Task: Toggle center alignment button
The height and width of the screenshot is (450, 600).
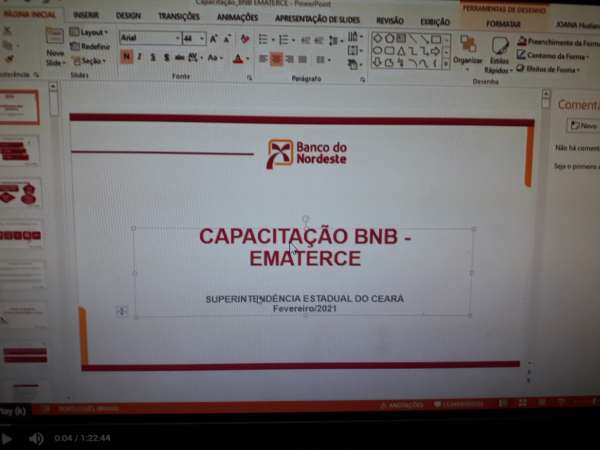Action: point(276,59)
